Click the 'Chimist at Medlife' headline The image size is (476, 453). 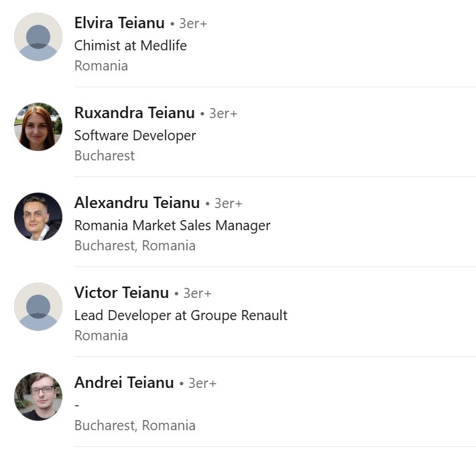coord(130,46)
